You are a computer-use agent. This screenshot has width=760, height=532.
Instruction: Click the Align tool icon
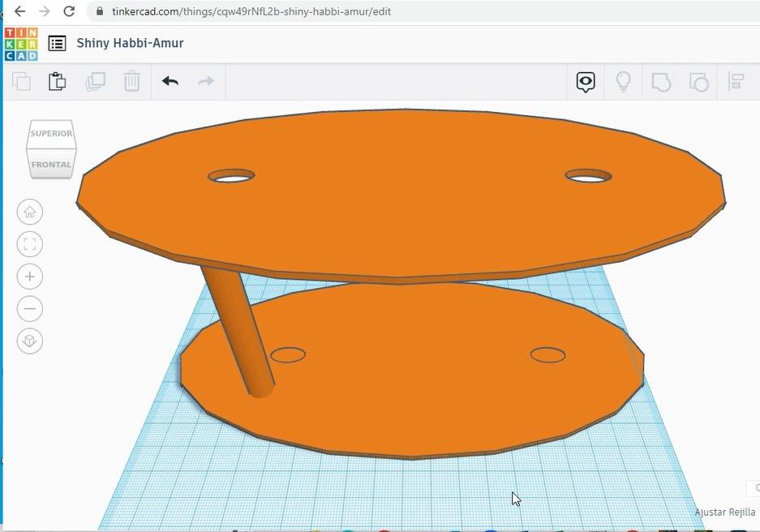pyautogui.click(x=736, y=81)
